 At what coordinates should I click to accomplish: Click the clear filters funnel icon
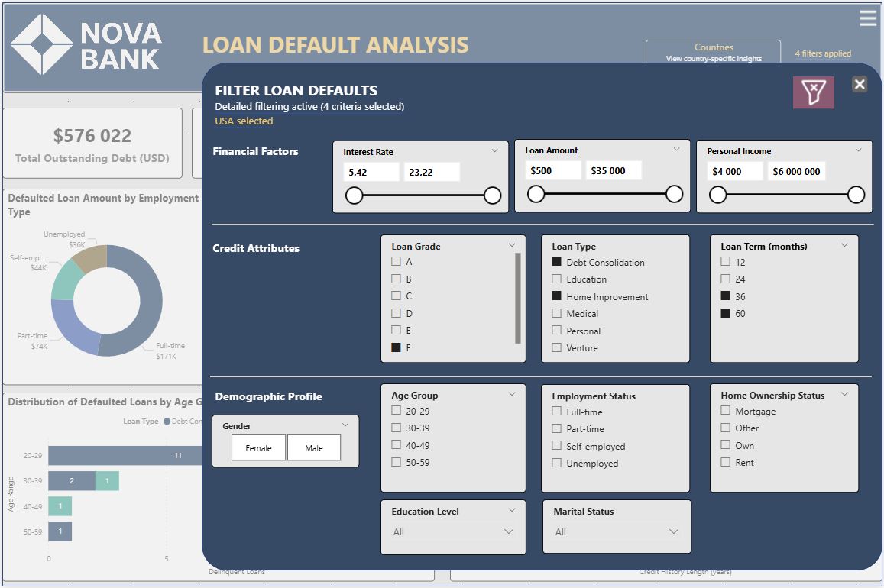pyautogui.click(x=813, y=92)
